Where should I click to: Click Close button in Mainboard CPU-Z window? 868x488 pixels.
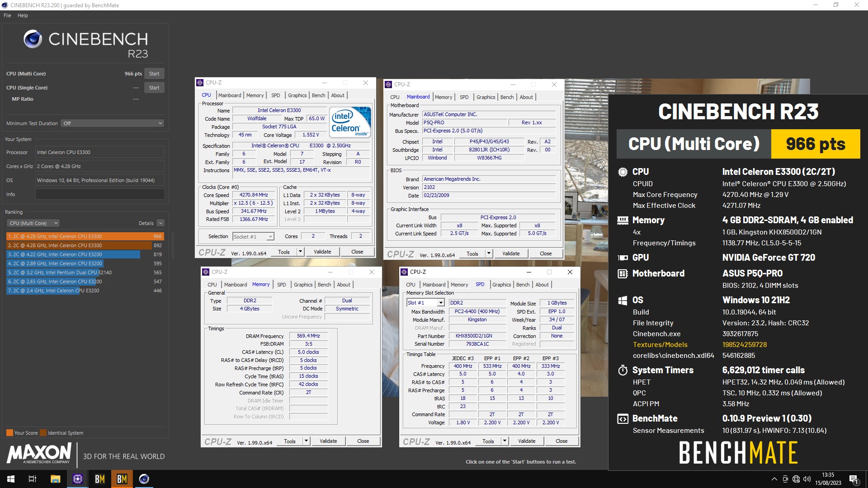tap(546, 254)
